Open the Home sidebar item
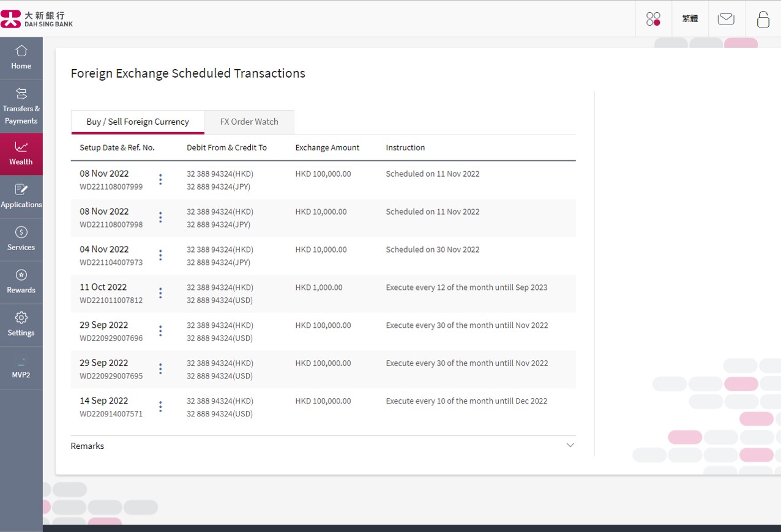The width and height of the screenshot is (781, 532). point(21,58)
